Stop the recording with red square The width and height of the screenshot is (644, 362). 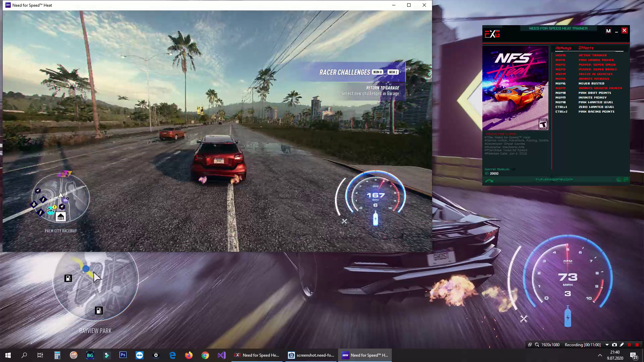(x=637, y=345)
